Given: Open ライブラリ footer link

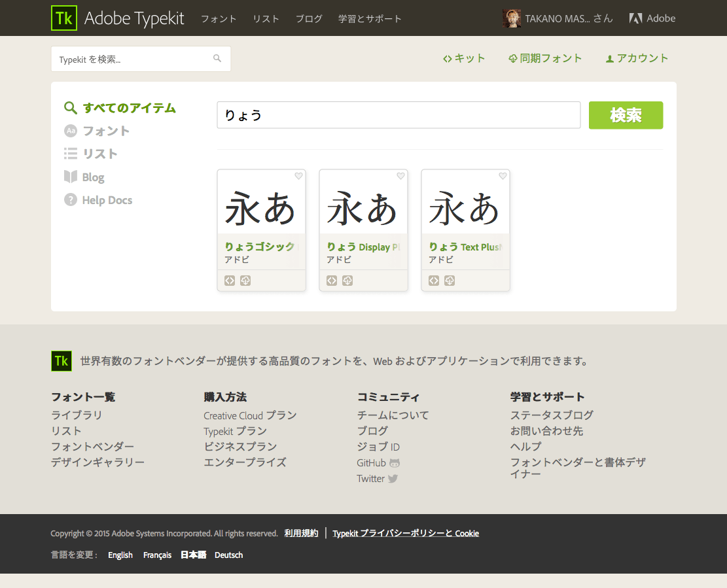Looking at the screenshot, I should pyautogui.click(x=77, y=415).
